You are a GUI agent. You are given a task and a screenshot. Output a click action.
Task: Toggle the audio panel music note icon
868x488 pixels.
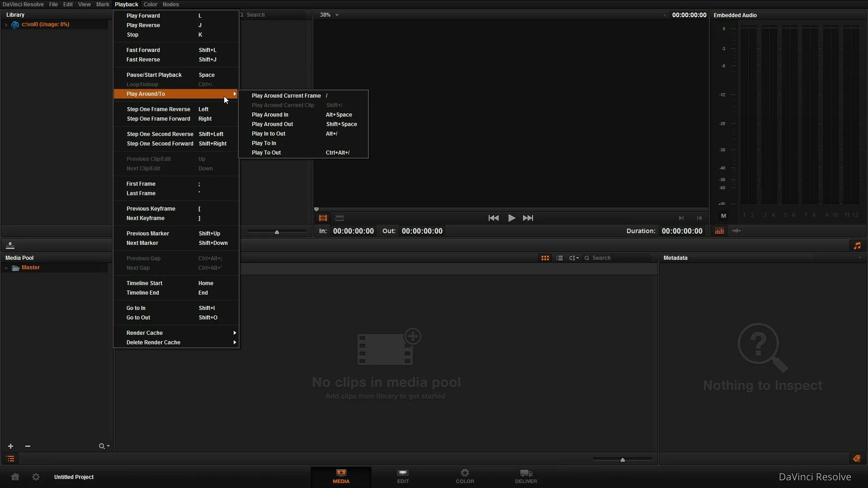(x=857, y=246)
